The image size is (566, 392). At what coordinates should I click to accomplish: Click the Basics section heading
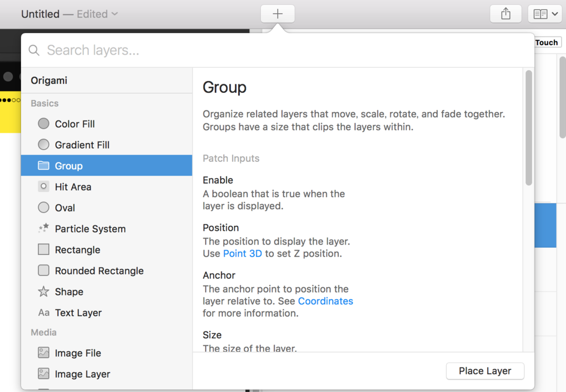(45, 103)
